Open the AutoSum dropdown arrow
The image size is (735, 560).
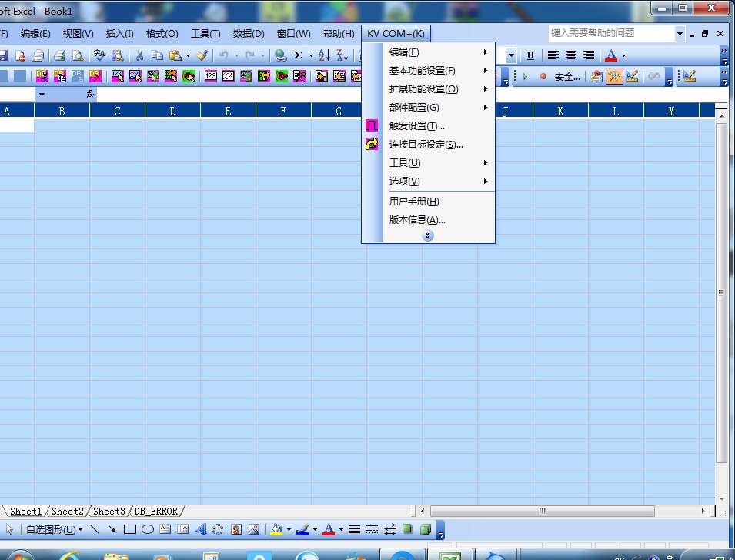[x=311, y=55]
